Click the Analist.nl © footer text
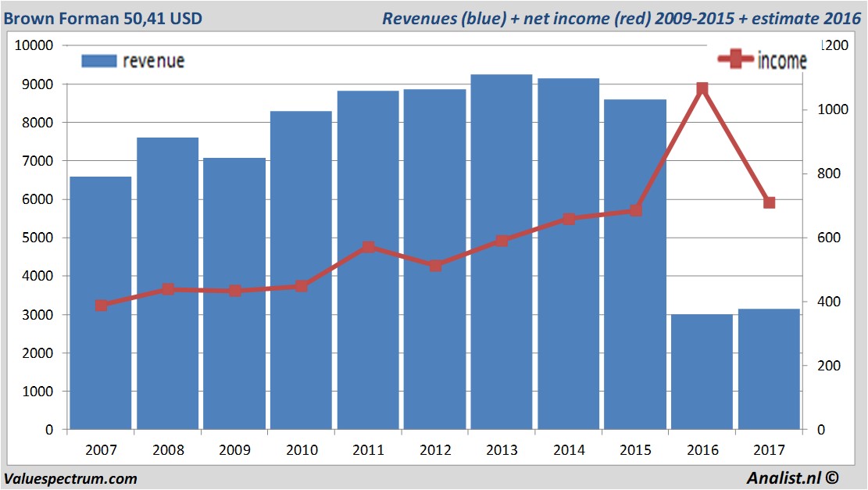This screenshot has height=490, width=868. [792, 477]
